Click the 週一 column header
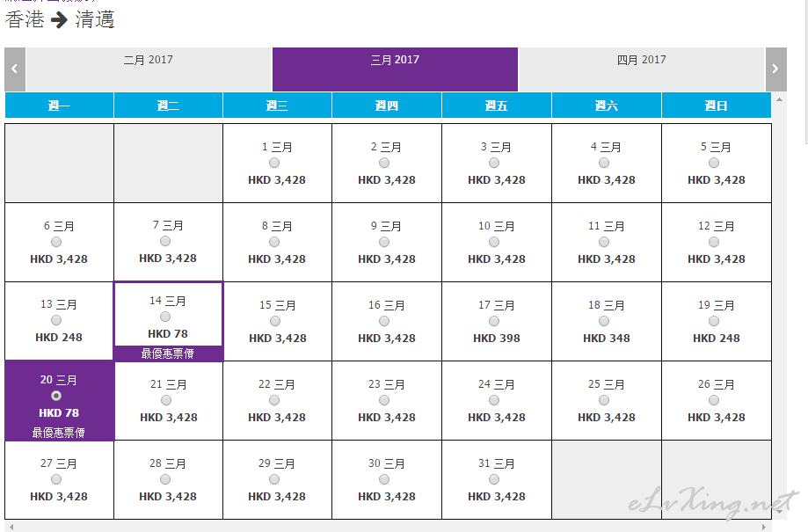The image size is (808, 532). [59, 106]
